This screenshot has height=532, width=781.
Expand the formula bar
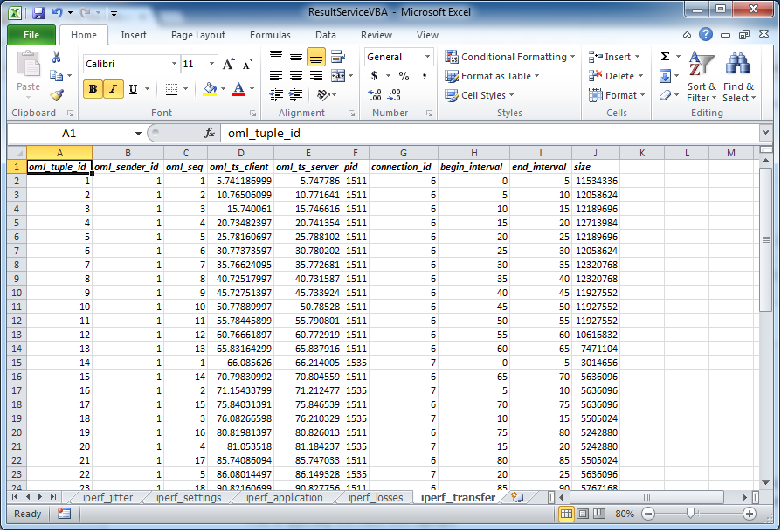tap(765, 133)
